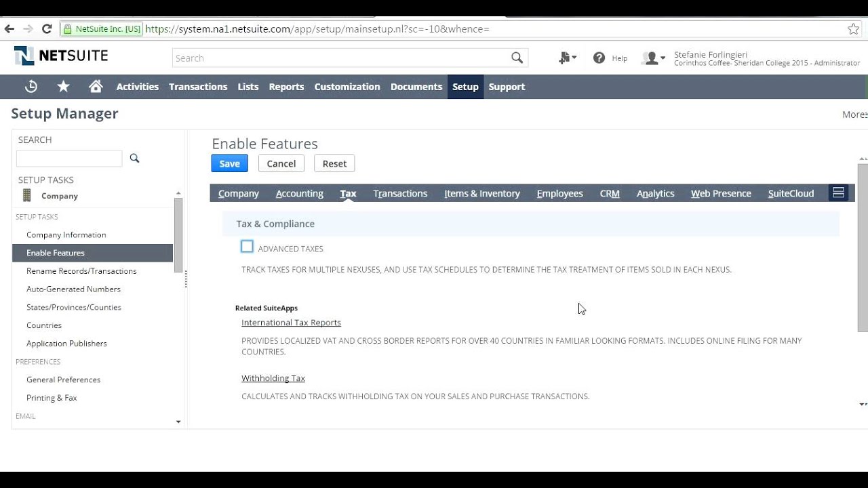This screenshot has height=488, width=868.
Task: Click the browser forward arrow
Action: 28,28
